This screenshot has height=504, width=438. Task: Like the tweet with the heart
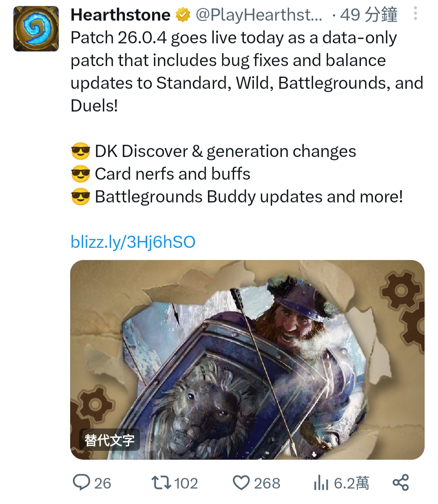point(241,483)
